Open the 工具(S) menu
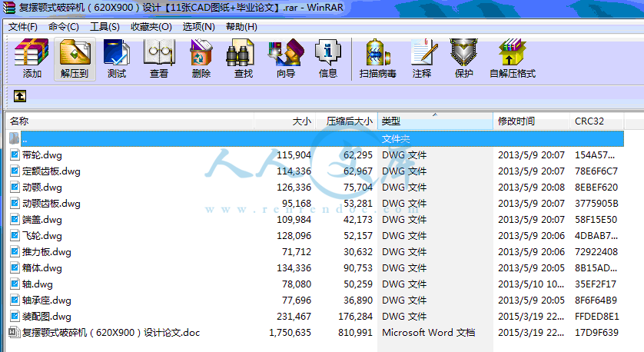Viewport: 644px width, 352px height. pyautogui.click(x=105, y=27)
